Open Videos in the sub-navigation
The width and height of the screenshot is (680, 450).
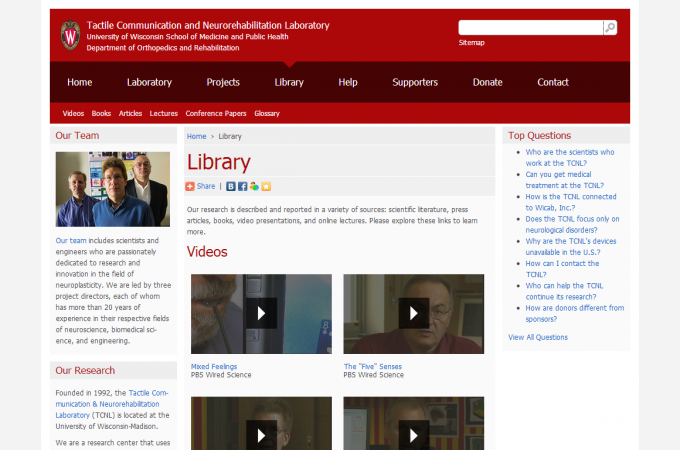coord(73,114)
